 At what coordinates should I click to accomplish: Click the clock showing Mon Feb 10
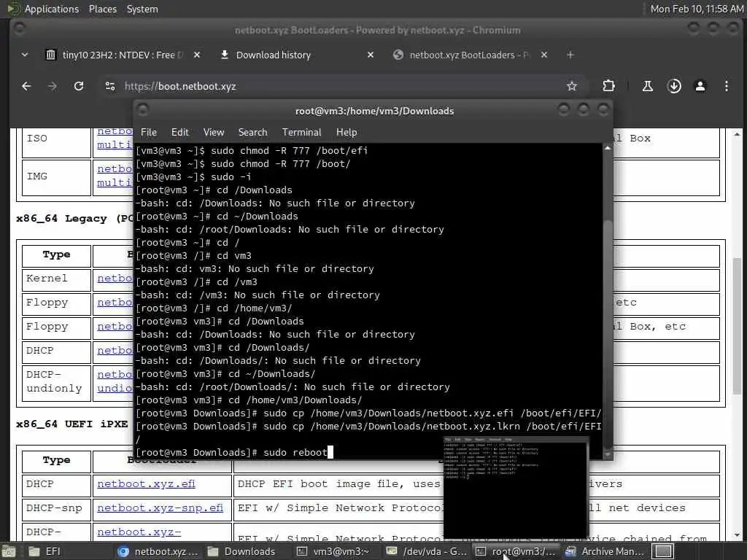tap(697, 9)
